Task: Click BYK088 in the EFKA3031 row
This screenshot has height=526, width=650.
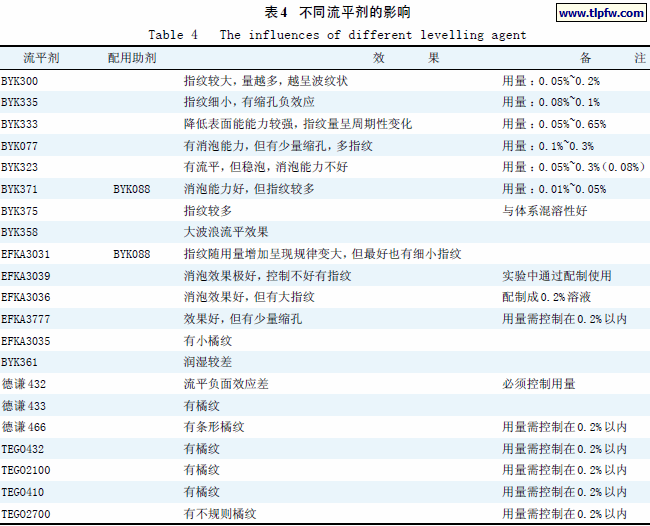Action: 131,254
